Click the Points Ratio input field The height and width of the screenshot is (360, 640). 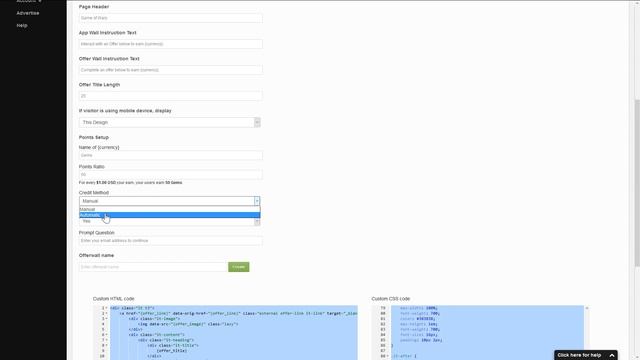pyautogui.click(x=171, y=175)
